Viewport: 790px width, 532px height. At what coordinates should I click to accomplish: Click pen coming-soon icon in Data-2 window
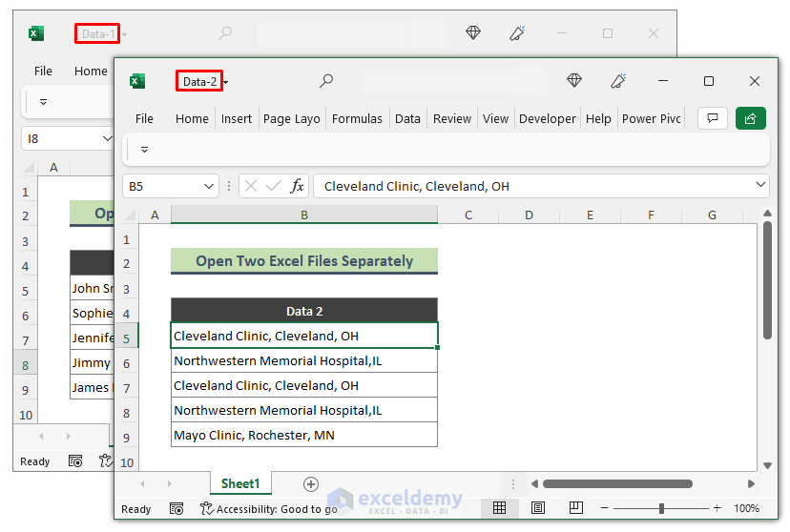tap(618, 80)
